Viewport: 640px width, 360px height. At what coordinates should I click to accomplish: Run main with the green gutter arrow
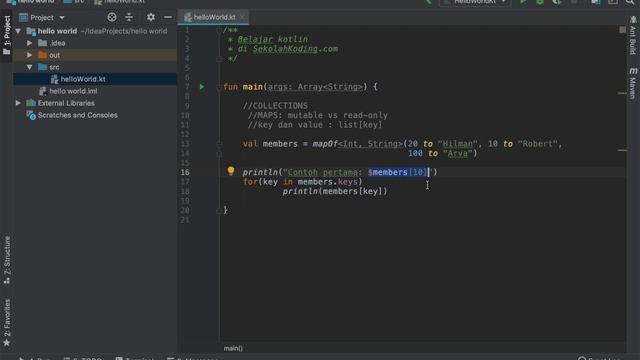click(202, 87)
